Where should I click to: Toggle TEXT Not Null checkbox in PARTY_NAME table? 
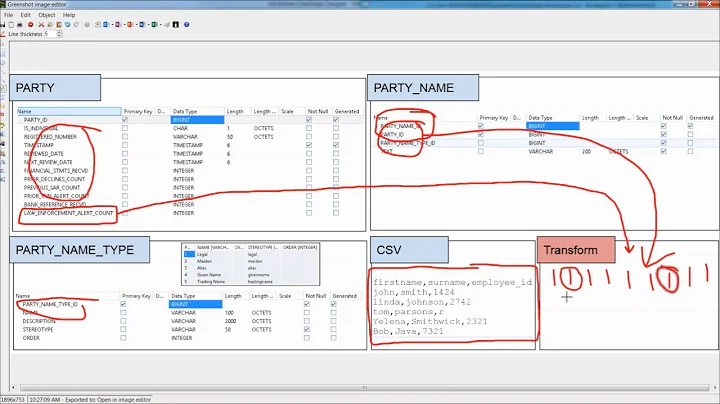click(664, 152)
